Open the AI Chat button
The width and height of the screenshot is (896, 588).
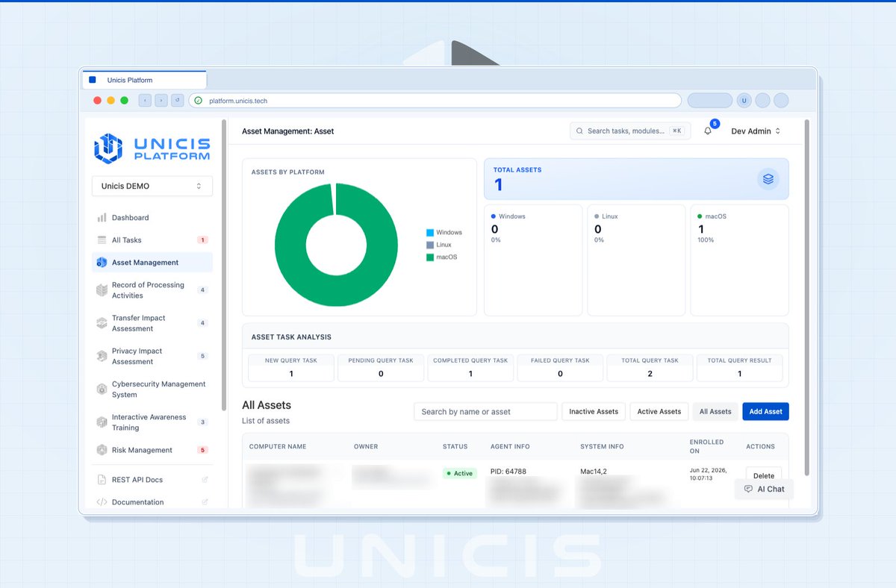(765, 490)
